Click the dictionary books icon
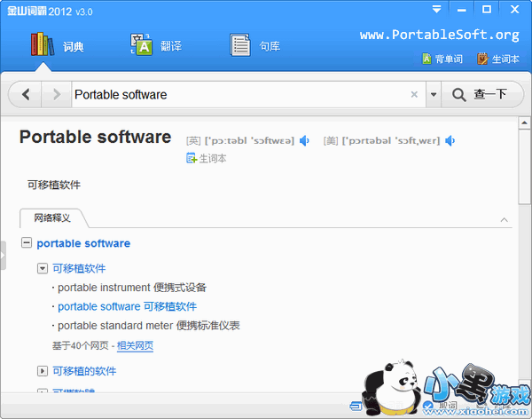 43,44
